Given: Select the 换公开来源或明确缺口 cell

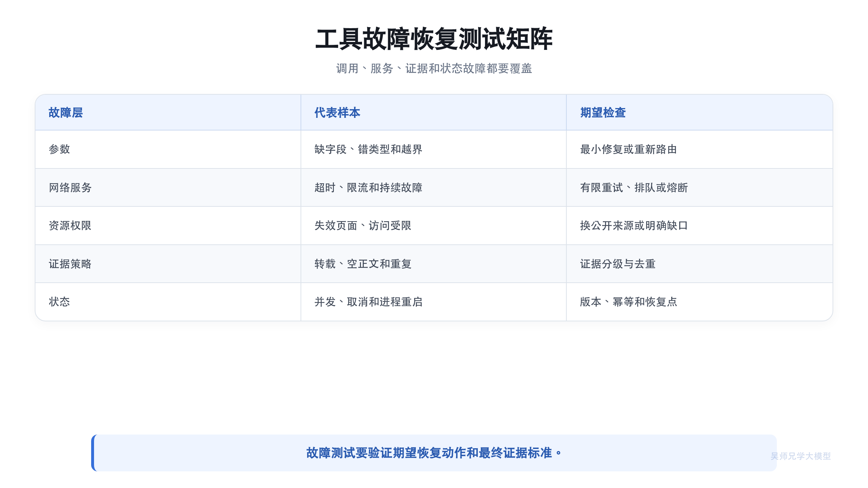Looking at the screenshot, I should click(699, 226).
